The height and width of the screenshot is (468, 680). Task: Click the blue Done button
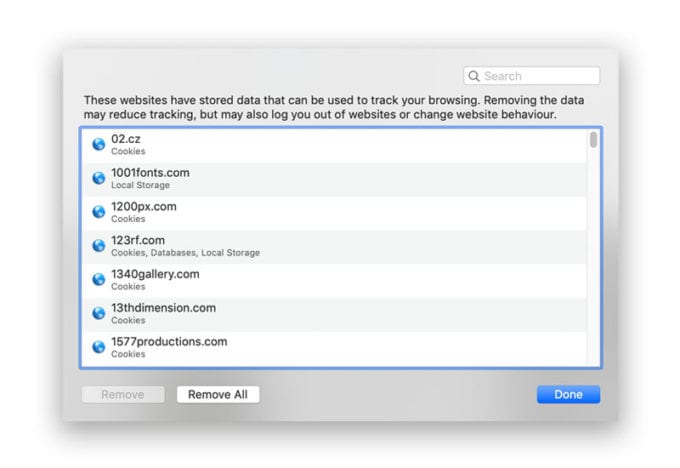(568, 394)
